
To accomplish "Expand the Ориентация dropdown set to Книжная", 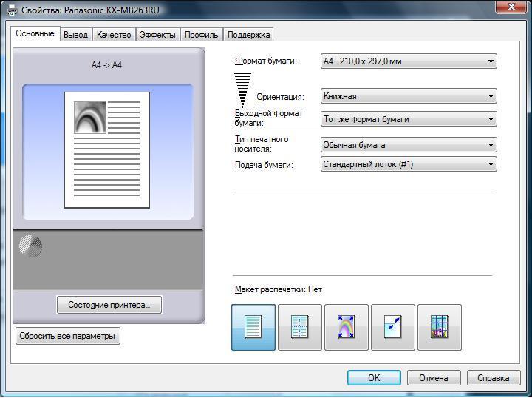I will pos(409,96).
